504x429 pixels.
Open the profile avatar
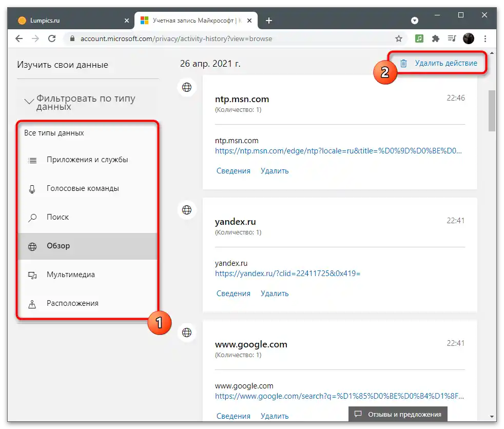468,38
